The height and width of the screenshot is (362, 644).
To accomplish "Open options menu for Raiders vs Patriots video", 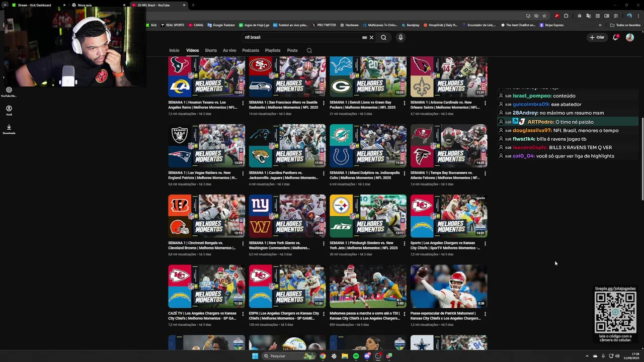I will pyautogui.click(x=243, y=173).
